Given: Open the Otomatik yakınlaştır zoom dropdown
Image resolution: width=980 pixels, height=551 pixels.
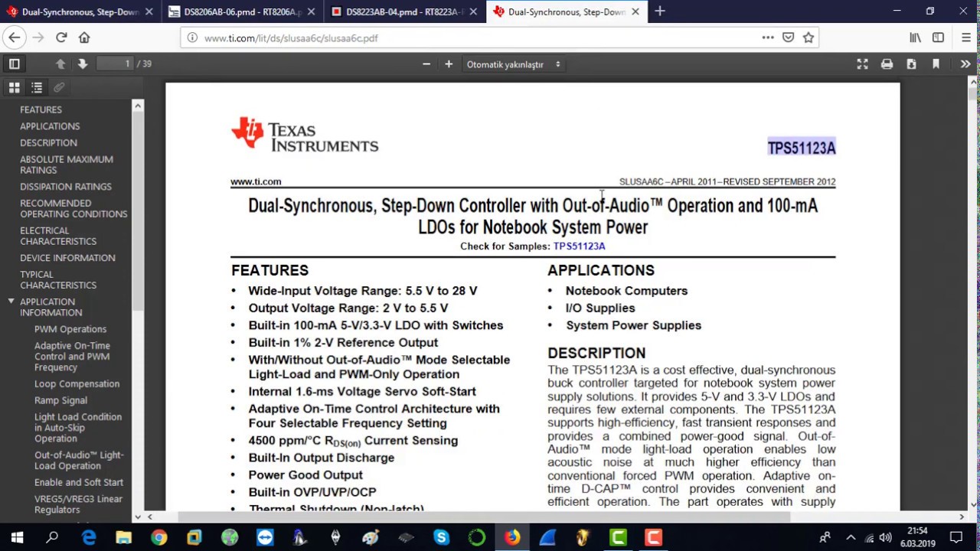Looking at the screenshot, I should 514,64.
